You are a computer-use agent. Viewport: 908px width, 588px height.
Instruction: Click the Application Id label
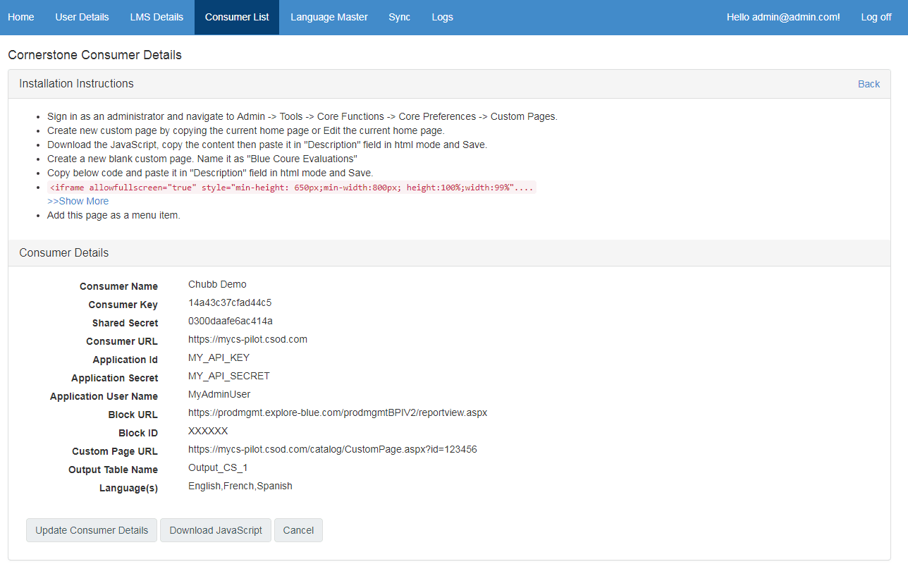tap(125, 360)
